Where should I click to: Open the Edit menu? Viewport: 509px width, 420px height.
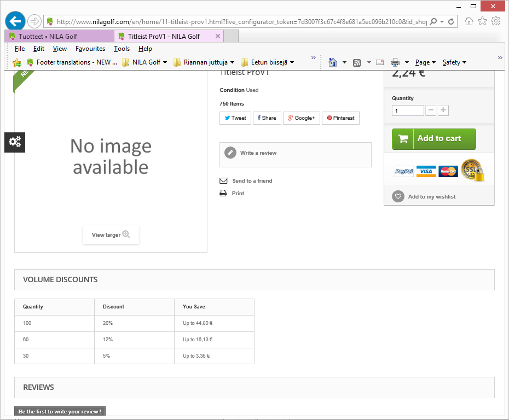tap(39, 49)
